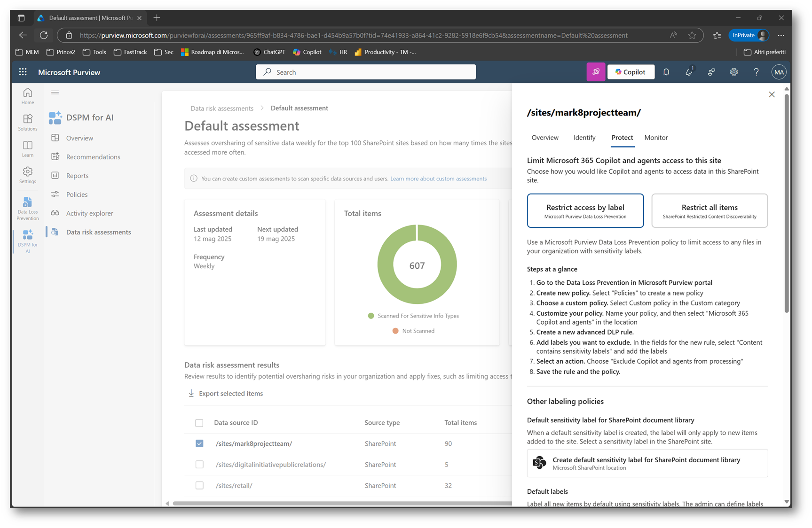Open Altri preferiti bookmarks folder

tap(765, 52)
